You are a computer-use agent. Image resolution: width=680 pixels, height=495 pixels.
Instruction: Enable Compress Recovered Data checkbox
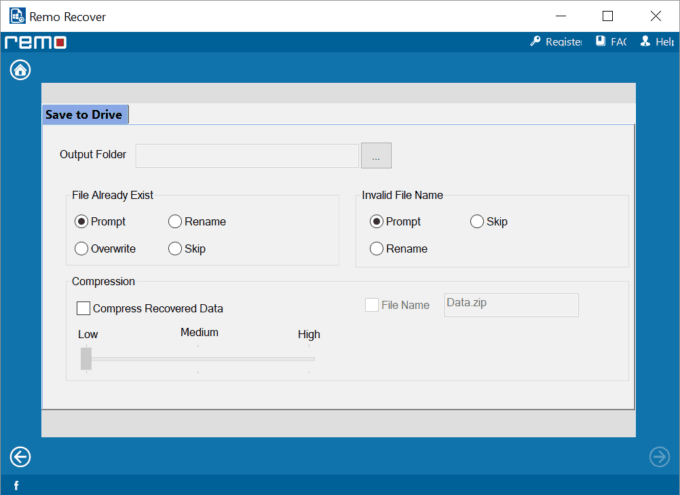click(x=83, y=308)
